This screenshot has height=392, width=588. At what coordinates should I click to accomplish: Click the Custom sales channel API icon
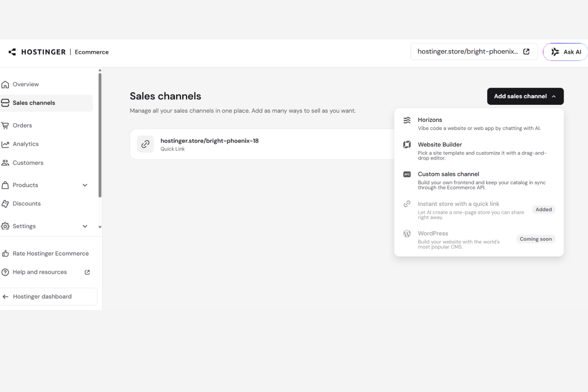point(407,174)
